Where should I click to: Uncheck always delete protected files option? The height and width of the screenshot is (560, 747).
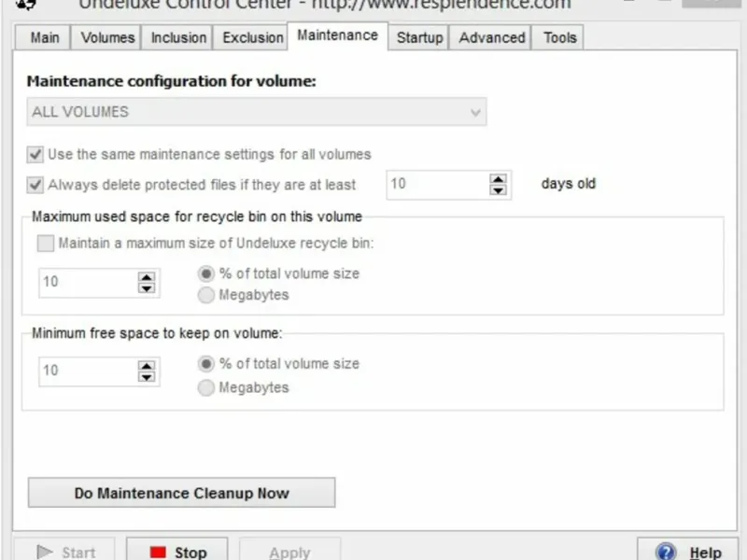35,185
